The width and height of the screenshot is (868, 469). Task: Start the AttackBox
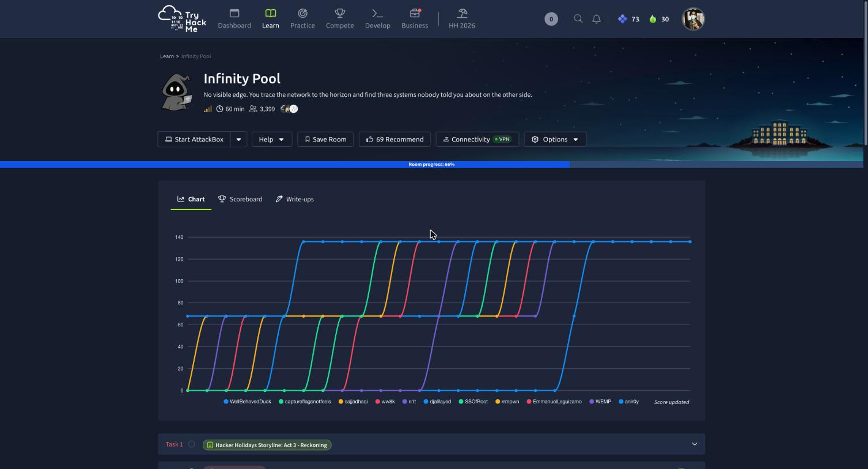194,139
